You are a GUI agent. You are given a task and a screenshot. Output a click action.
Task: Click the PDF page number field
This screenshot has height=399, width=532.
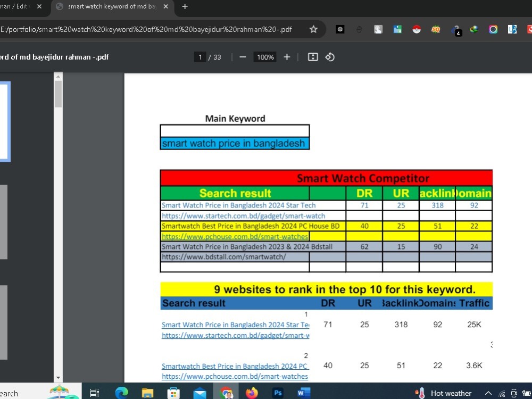pos(200,57)
